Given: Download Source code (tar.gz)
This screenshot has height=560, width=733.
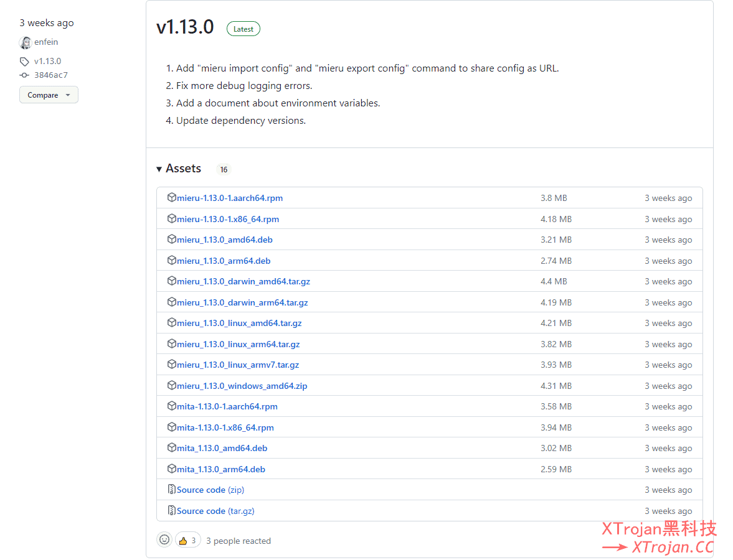Looking at the screenshot, I should click(215, 511).
